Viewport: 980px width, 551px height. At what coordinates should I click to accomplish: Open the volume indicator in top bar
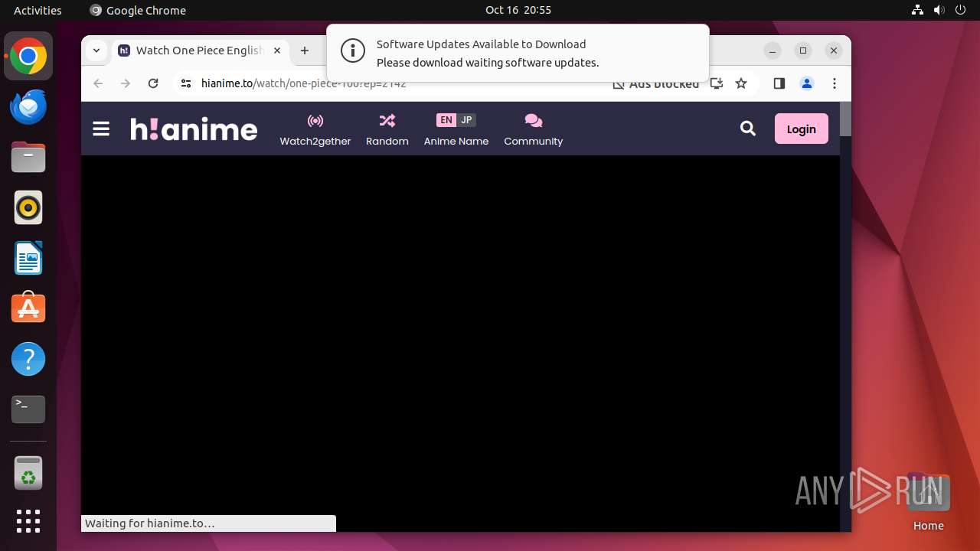coord(939,10)
